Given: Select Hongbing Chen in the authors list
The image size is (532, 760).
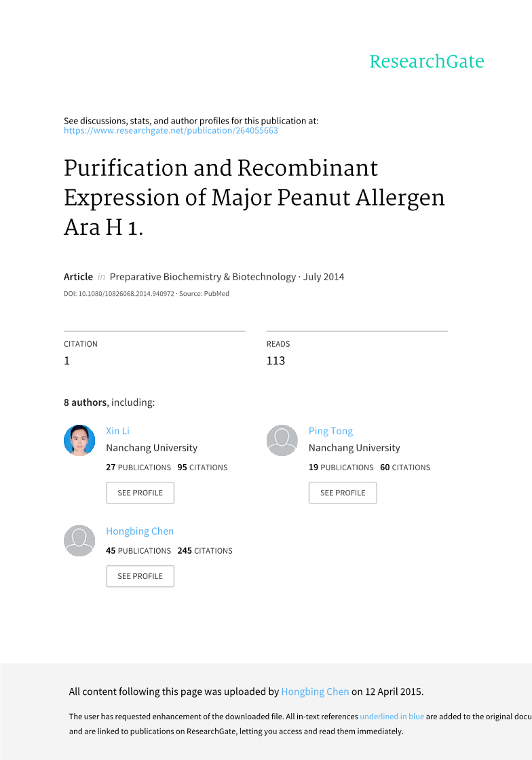Looking at the screenshot, I should pos(140,531).
